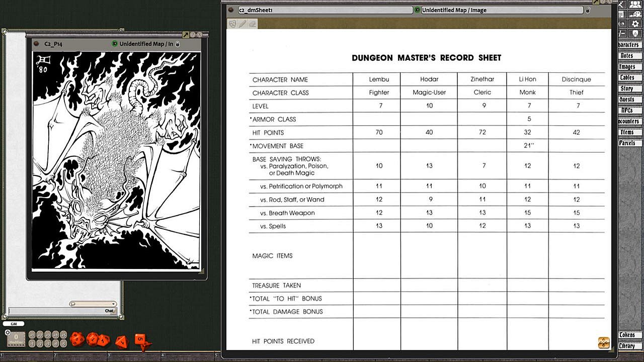This screenshot has height=362, width=644.
Task: Click the orange grid icon at sheet's bottom corner
Action: click(x=604, y=342)
